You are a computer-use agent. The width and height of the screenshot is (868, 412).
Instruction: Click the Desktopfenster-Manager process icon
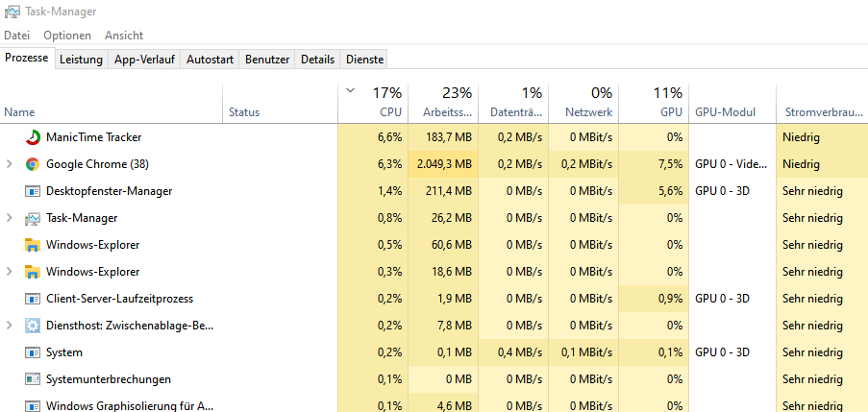33,191
